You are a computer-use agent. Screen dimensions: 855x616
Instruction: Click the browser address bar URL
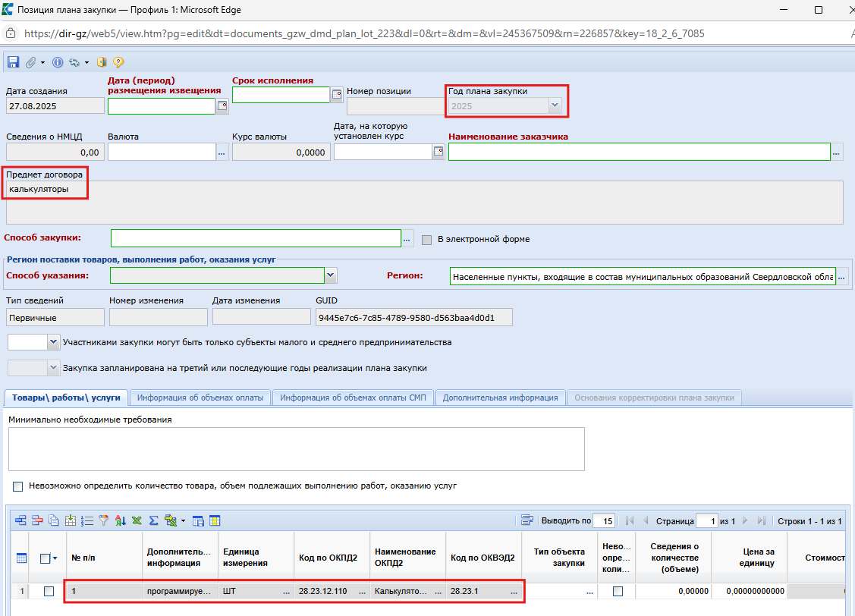[x=364, y=34]
